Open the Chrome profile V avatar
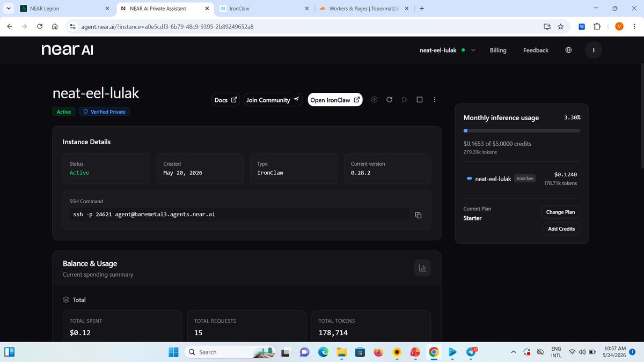The width and height of the screenshot is (644, 362). [x=619, y=26]
